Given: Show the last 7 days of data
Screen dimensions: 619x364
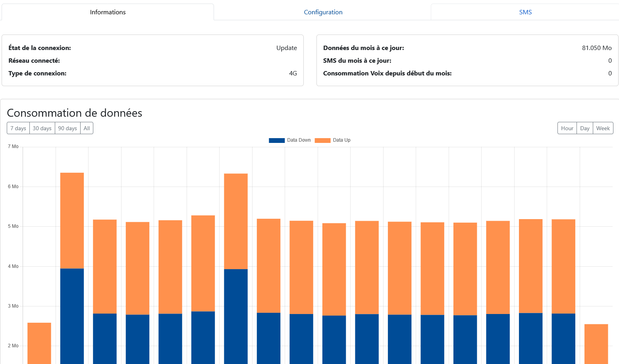Looking at the screenshot, I should 18,128.
